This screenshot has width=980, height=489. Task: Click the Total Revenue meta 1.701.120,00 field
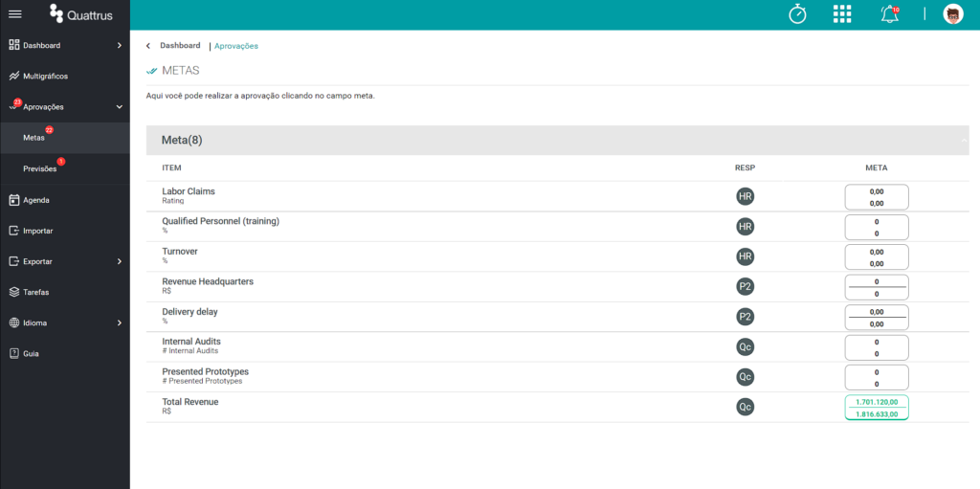click(x=877, y=407)
